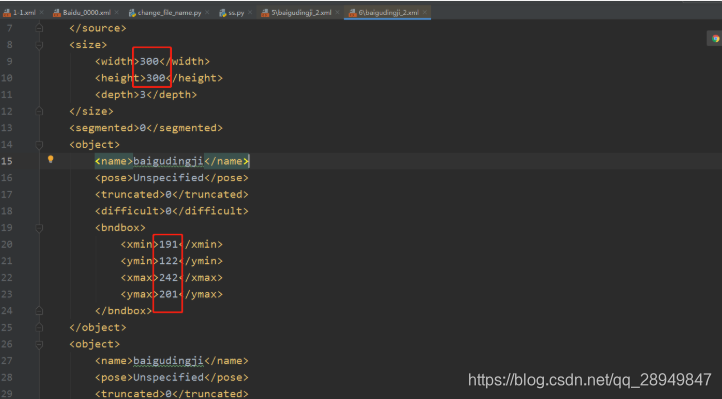Screen dimensions: 722x399
Task: Toggle fold marker at line 7 source end
Action: pos(39,28)
